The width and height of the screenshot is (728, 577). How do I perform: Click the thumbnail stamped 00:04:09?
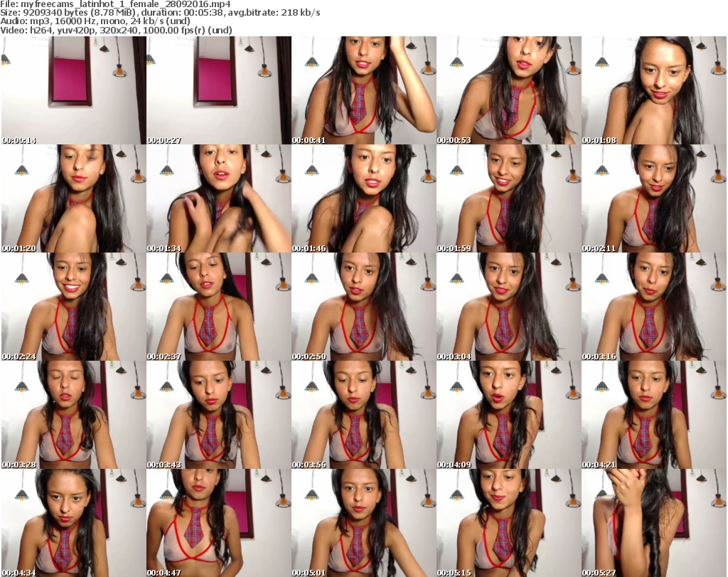pyautogui.click(x=509, y=415)
